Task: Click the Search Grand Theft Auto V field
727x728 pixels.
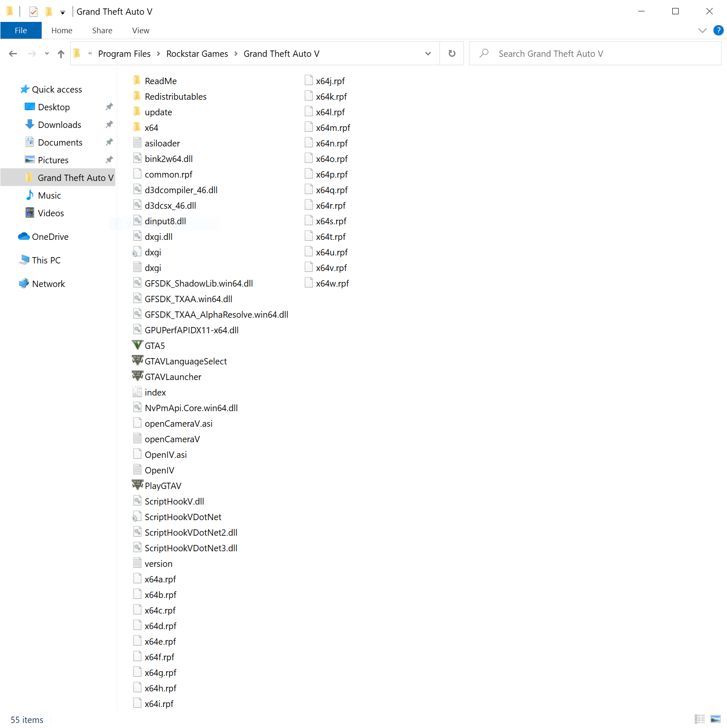Action: point(595,53)
